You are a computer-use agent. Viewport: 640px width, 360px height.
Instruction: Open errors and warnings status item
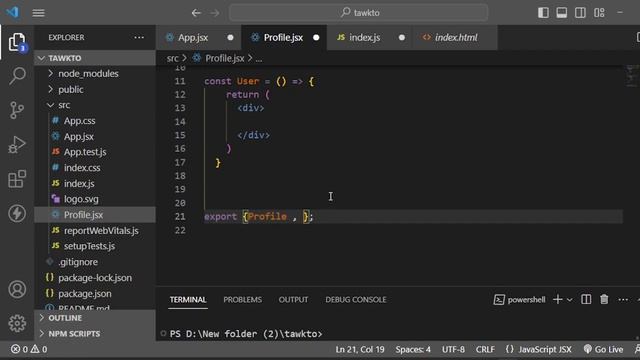tap(29, 349)
